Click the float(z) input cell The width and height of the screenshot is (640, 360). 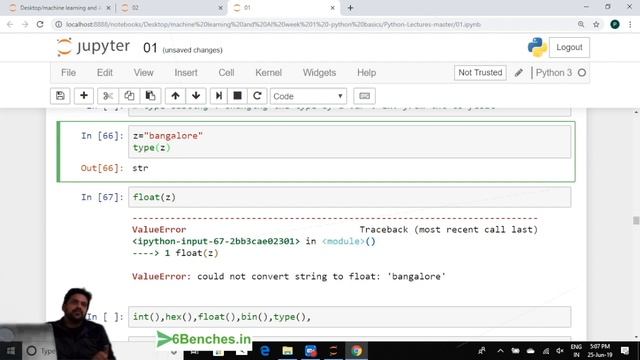[x=349, y=197]
